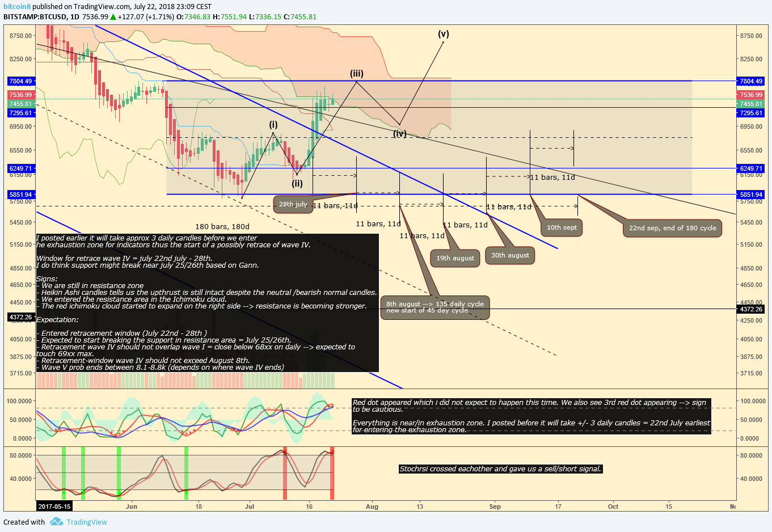Click the wave (iii) label
Image resolution: width=772 pixels, height=532 pixels.
click(x=357, y=73)
